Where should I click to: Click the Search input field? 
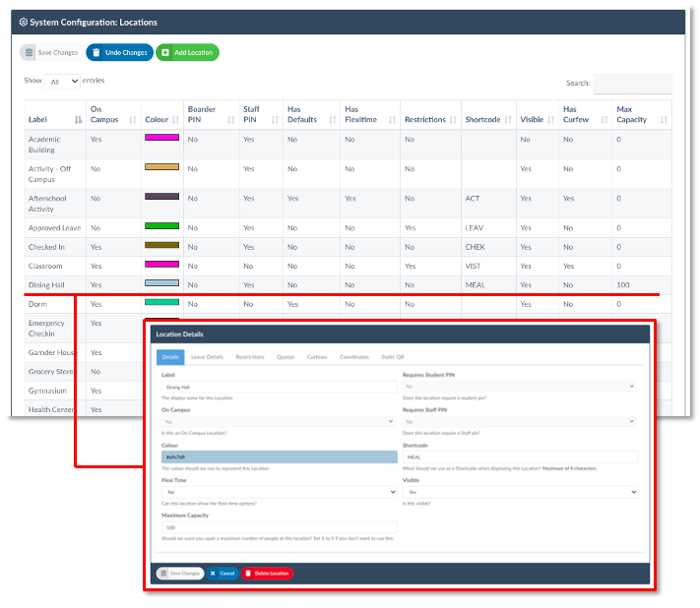point(633,84)
